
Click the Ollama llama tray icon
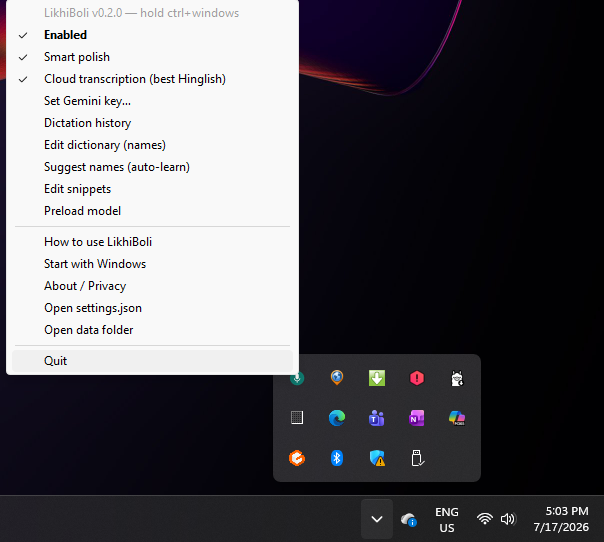pos(457,378)
